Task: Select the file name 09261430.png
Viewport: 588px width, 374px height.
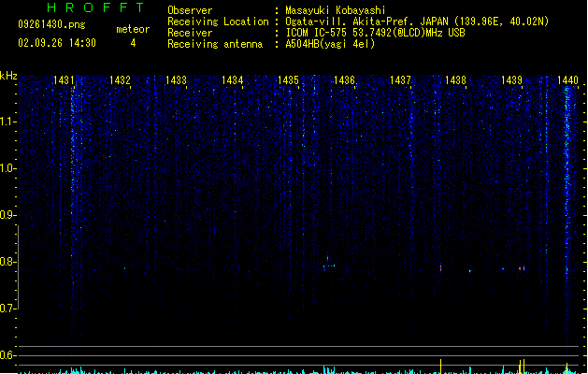Action: (x=51, y=24)
